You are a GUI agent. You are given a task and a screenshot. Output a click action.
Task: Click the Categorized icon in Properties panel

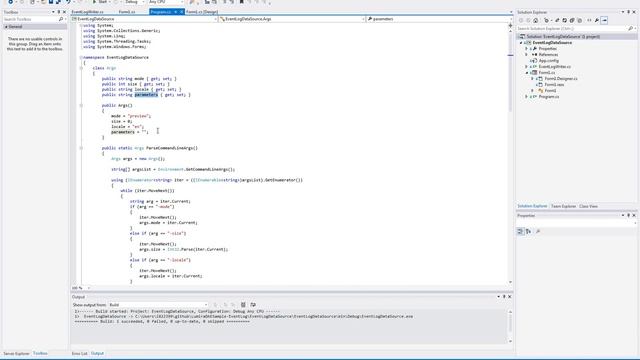(x=520, y=231)
